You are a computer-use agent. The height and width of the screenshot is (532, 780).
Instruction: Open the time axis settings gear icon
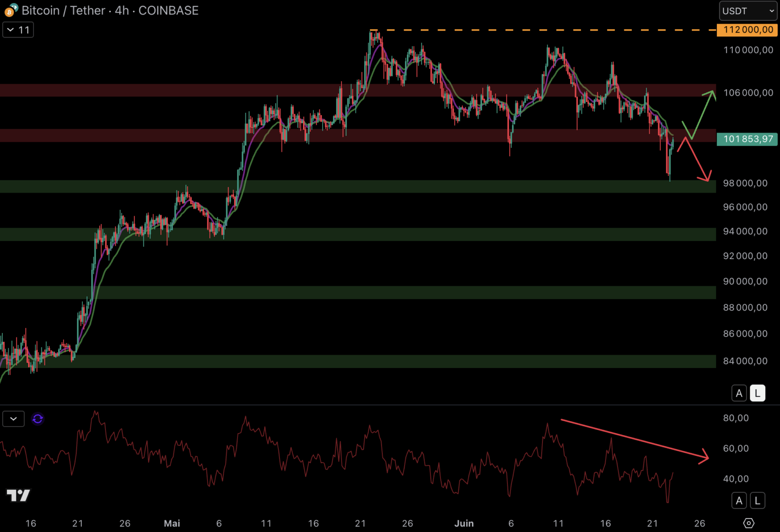click(748, 523)
